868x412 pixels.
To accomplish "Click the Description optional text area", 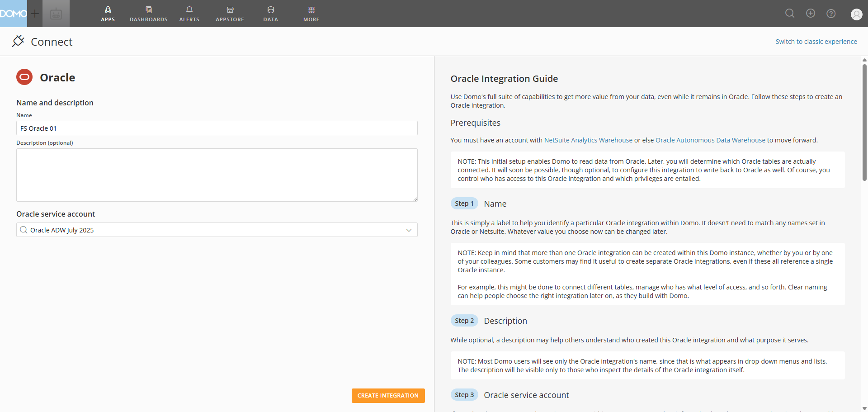I will click(217, 175).
